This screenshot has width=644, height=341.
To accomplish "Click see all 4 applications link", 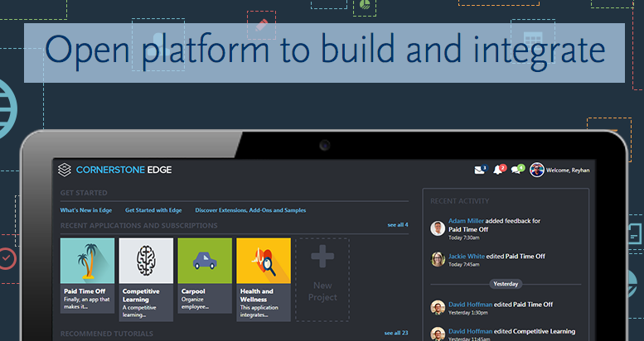I will pos(398,225).
